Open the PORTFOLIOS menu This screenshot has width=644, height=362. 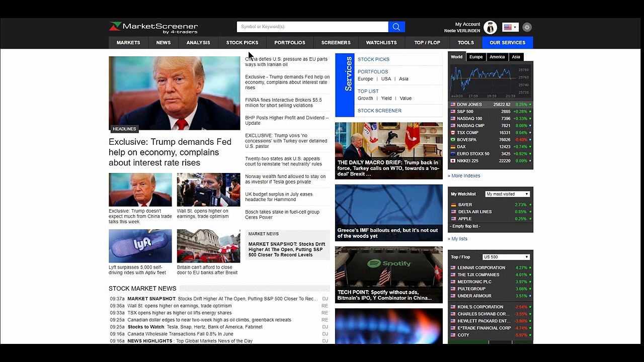tap(290, 43)
